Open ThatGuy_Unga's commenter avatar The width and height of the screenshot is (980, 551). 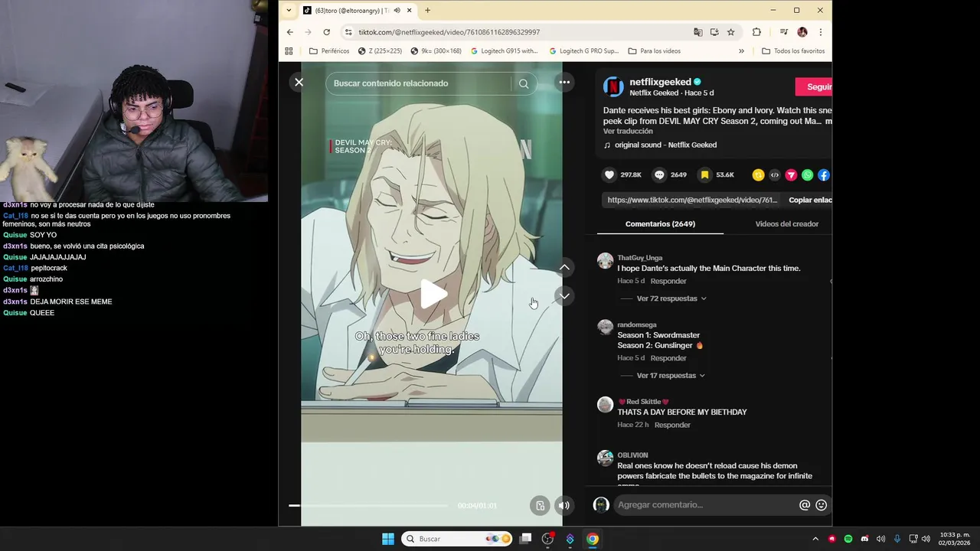coord(606,261)
